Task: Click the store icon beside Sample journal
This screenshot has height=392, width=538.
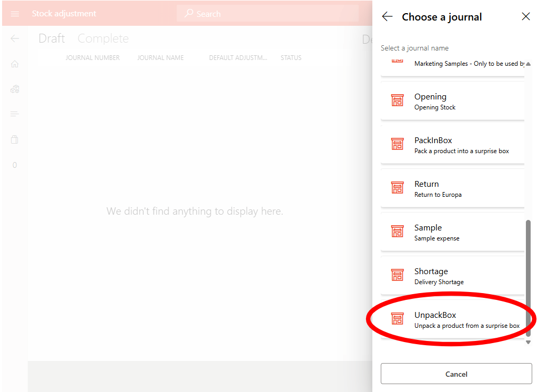Action: click(x=398, y=232)
